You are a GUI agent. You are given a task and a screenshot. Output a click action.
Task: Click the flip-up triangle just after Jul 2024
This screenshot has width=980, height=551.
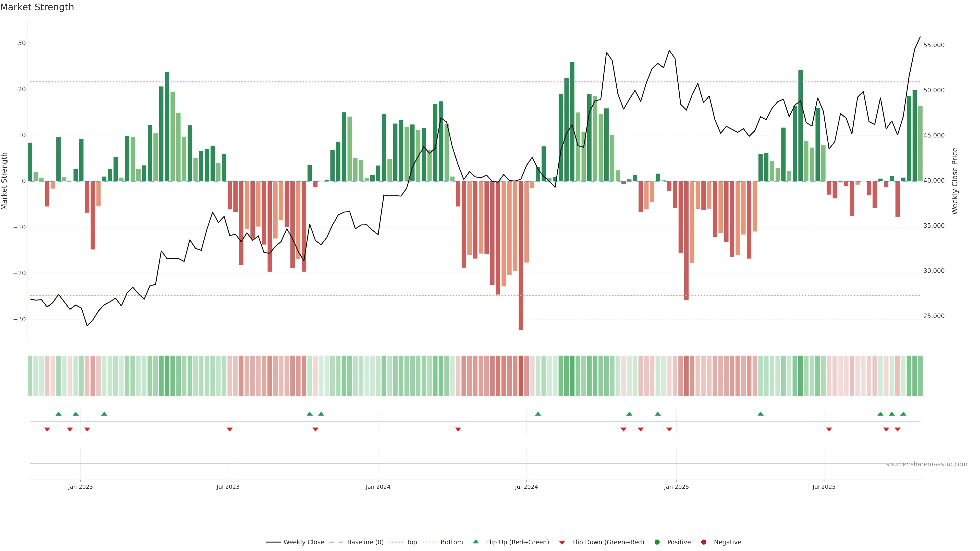(538, 414)
